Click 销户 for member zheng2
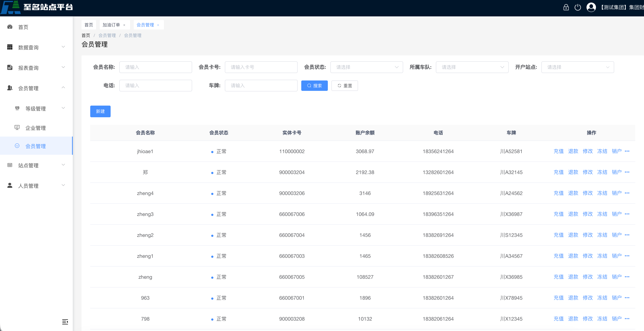This screenshot has width=644, height=331. coord(617,235)
